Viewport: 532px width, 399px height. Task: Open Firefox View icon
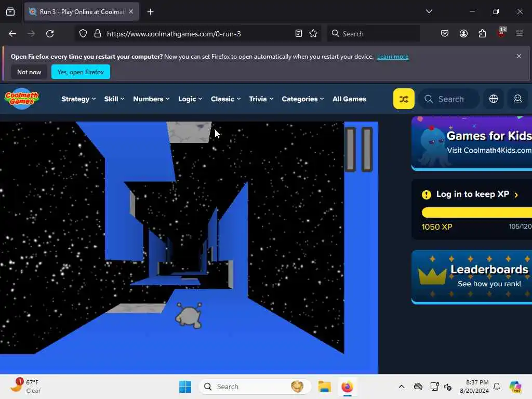(x=10, y=12)
